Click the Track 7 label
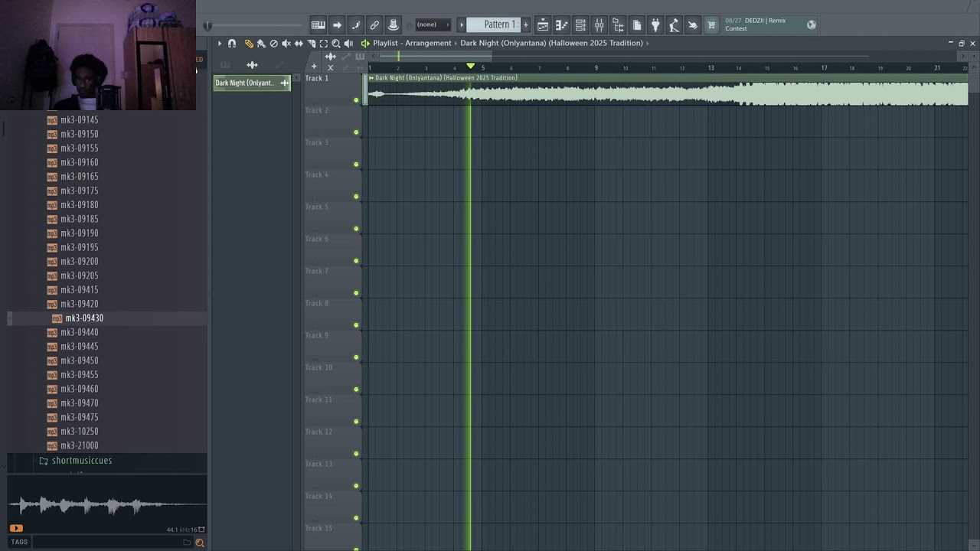This screenshot has width=980, height=551. (x=316, y=271)
